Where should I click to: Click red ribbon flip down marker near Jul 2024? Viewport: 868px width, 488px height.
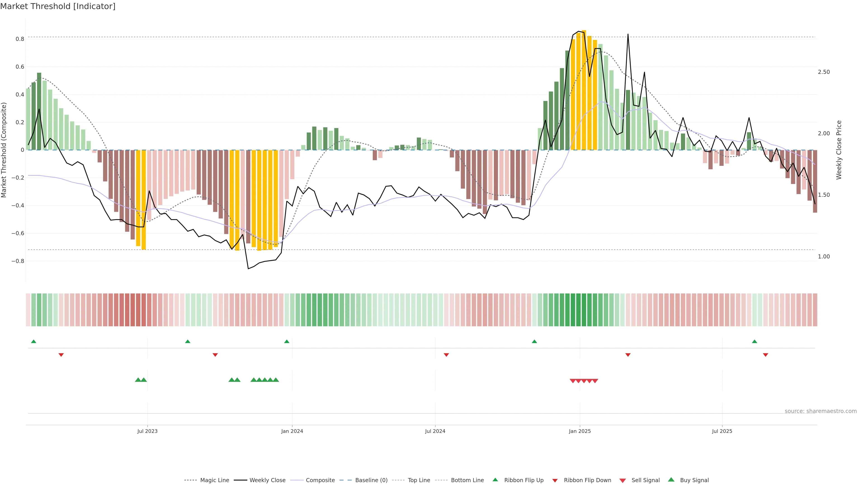[x=446, y=355]
